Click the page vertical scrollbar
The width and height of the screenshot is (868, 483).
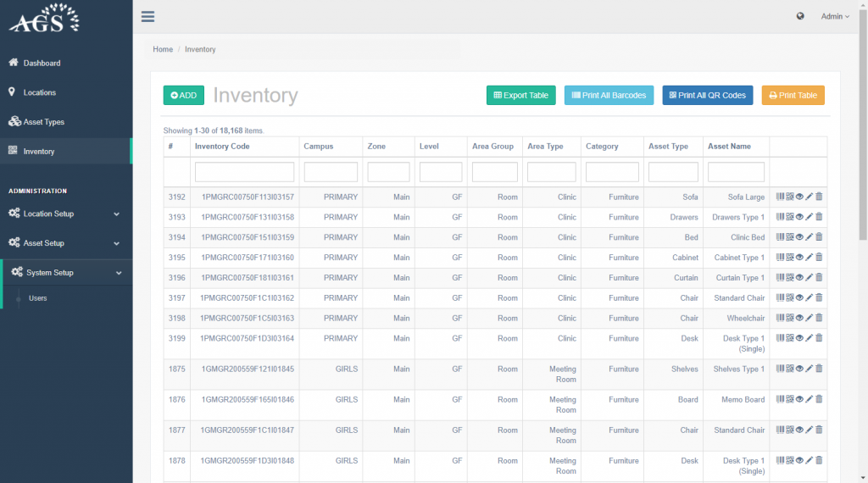[x=863, y=127]
